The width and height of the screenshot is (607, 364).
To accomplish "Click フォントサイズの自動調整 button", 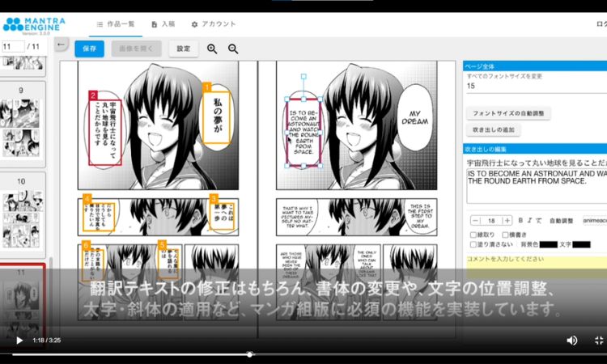I will (x=508, y=113).
